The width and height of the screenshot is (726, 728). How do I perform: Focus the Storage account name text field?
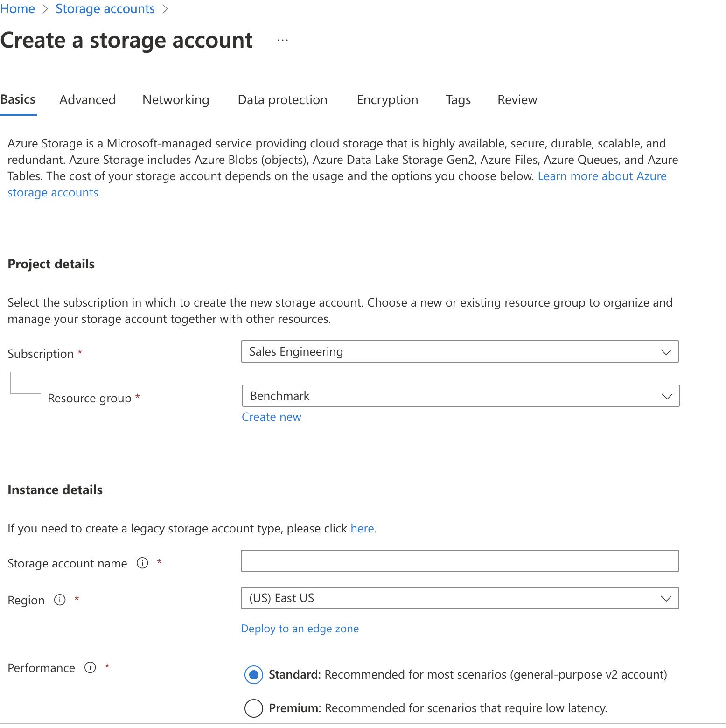tap(460, 561)
